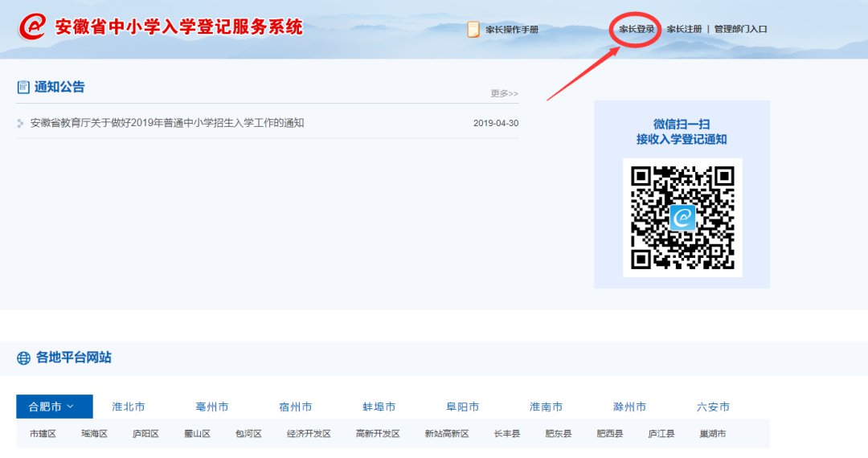Select 高新开发区 link
This screenshot has height=458, width=868.
378,434
